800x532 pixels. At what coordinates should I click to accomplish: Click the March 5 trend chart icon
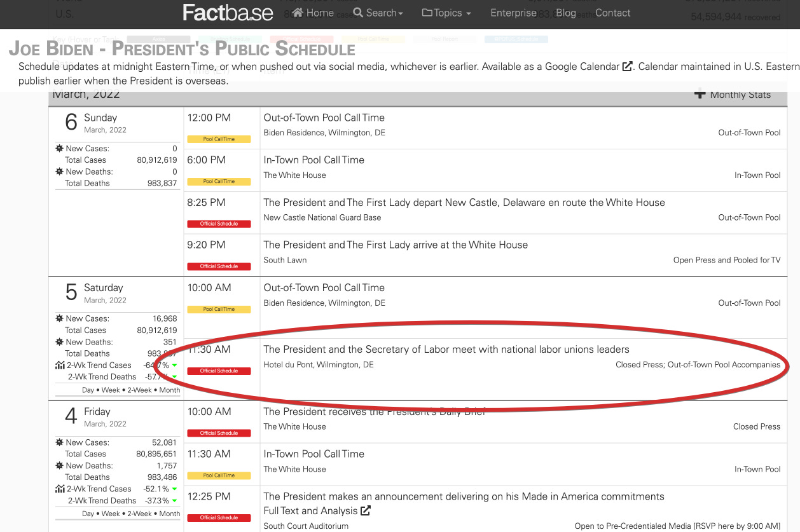click(x=60, y=365)
